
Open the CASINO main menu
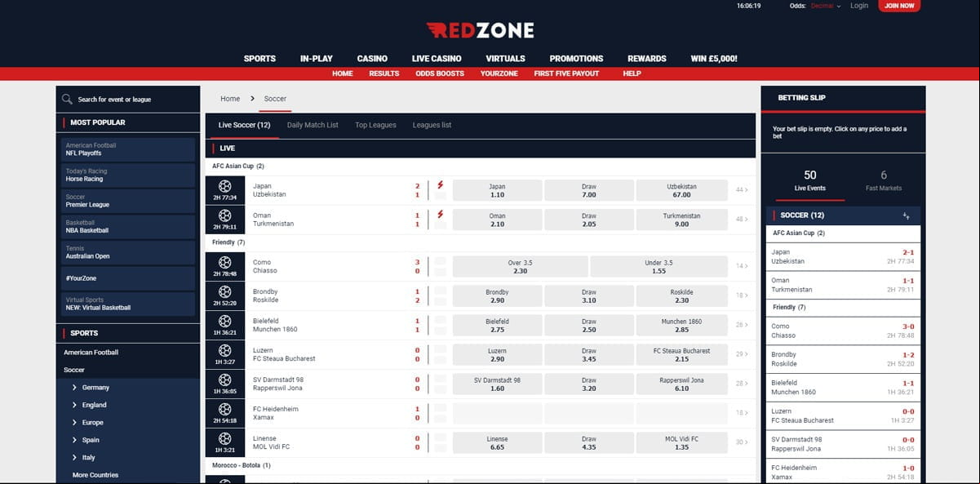372,59
